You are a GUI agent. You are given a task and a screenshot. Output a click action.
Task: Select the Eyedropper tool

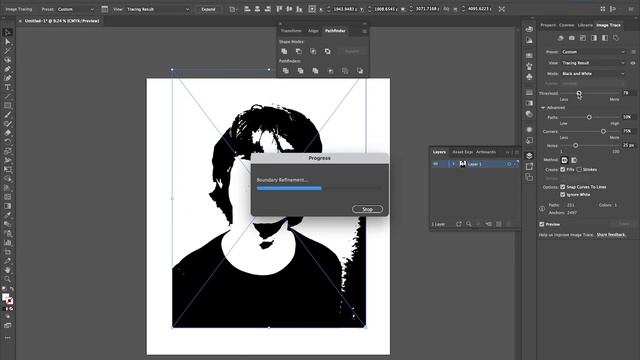[7, 215]
